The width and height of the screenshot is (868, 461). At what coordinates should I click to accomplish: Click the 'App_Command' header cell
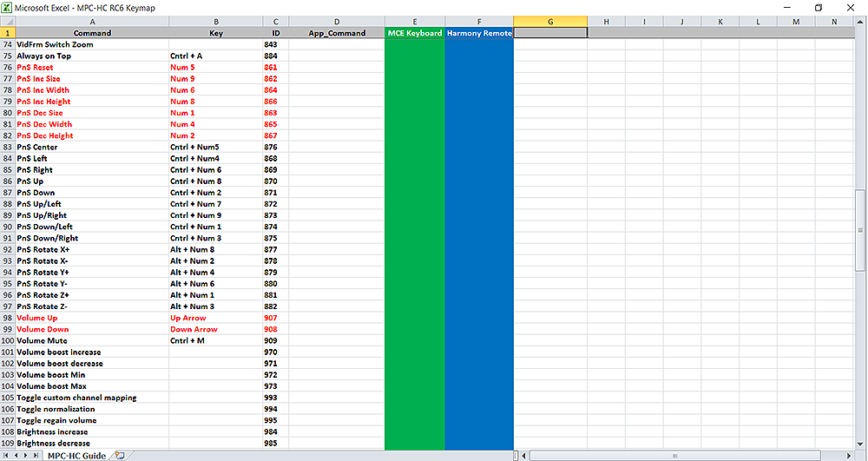337,33
